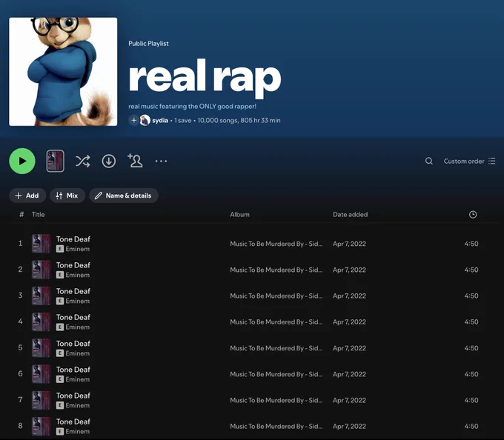The width and height of the screenshot is (504, 440).
Task: Open the three-dot more options menu
Action: [161, 161]
